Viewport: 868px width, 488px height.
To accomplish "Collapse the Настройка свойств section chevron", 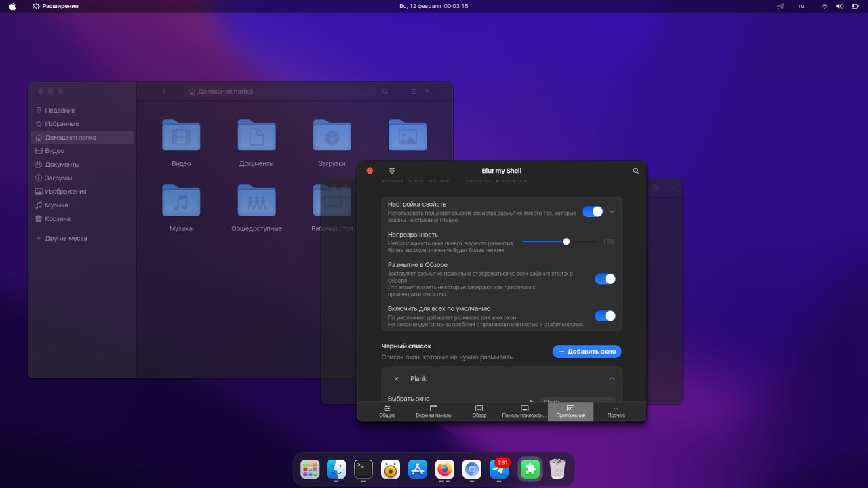I will tap(612, 211).
